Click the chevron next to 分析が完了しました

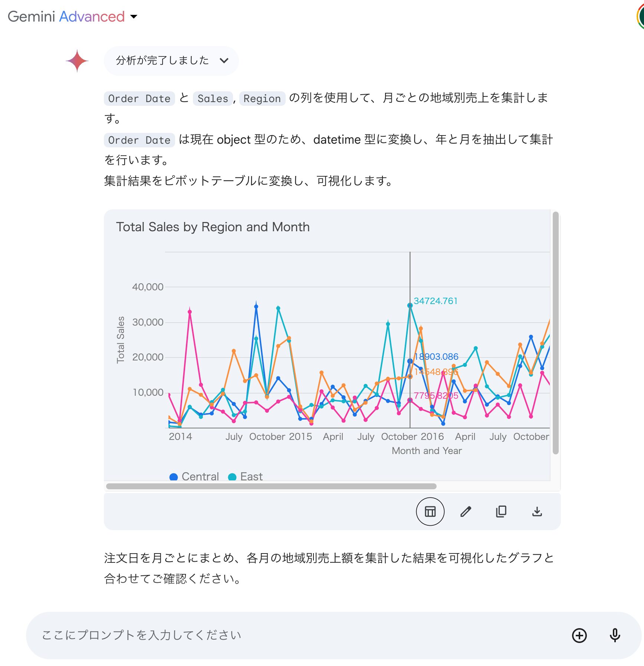[x=224, y=61]
